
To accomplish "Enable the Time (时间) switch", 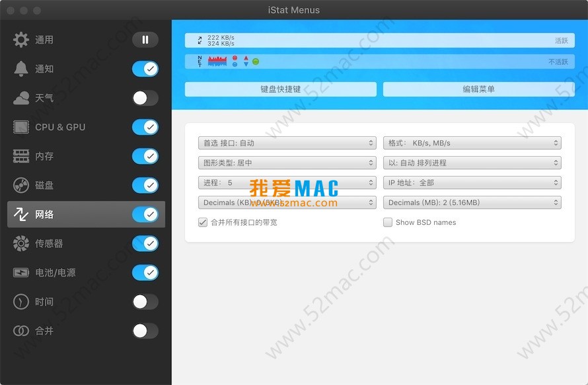I will coord(145,302).
